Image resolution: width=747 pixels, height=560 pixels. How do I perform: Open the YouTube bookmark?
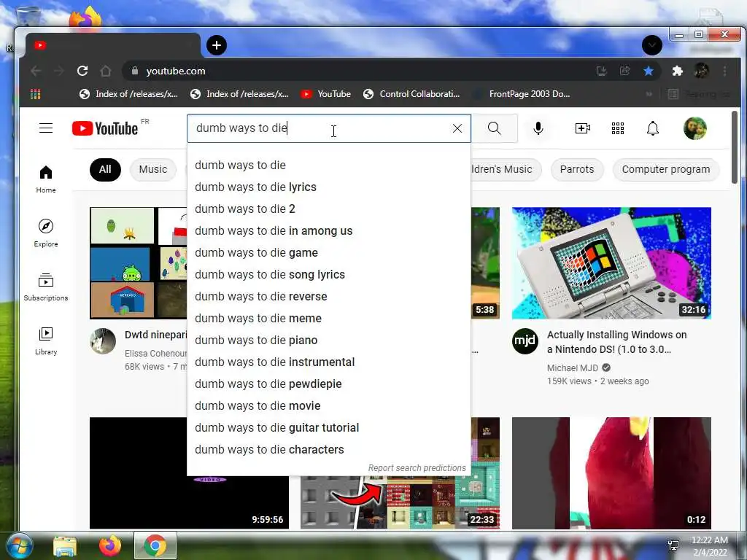[x=326, y=94]
